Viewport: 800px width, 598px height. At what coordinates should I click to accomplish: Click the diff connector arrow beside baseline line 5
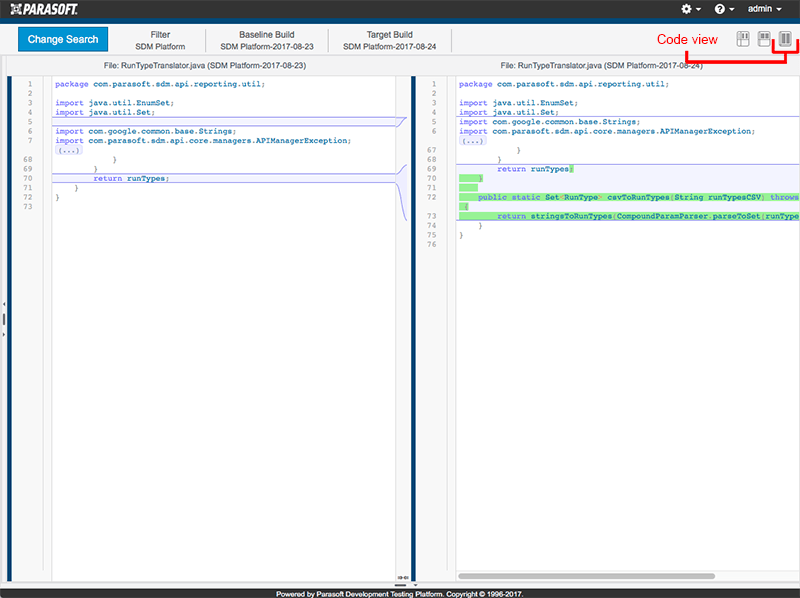tap(402, 122)
